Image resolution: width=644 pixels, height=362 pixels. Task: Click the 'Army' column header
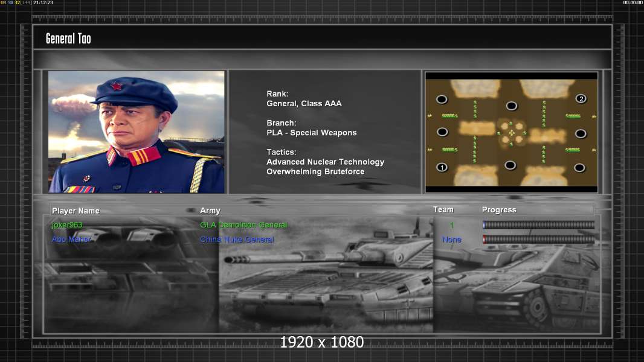(x=210, y=211)
